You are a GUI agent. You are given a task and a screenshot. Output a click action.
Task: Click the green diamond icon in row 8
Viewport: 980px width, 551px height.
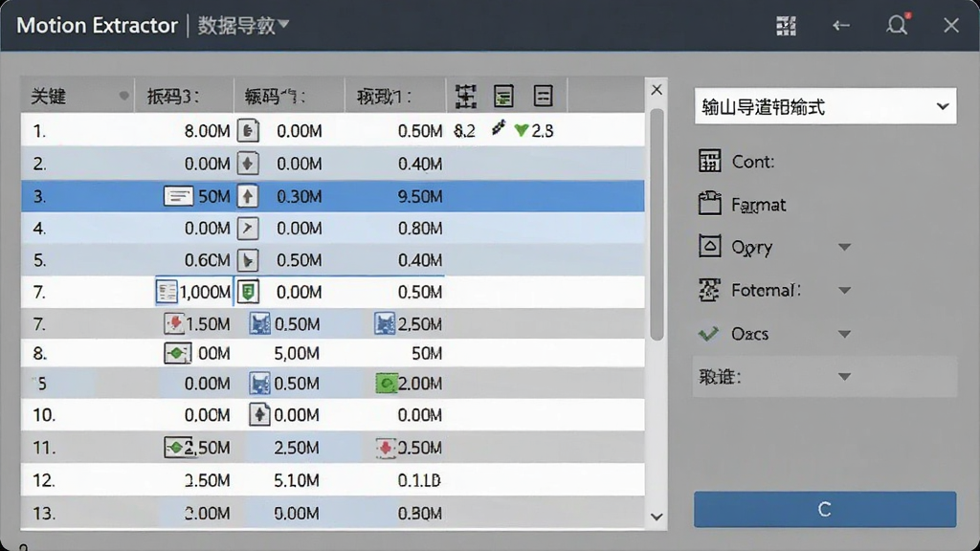click(177, 353)
